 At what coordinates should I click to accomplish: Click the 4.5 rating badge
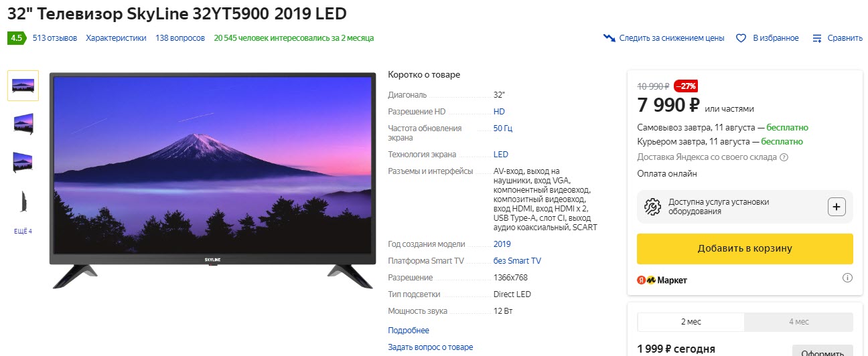tap(16, 38)
